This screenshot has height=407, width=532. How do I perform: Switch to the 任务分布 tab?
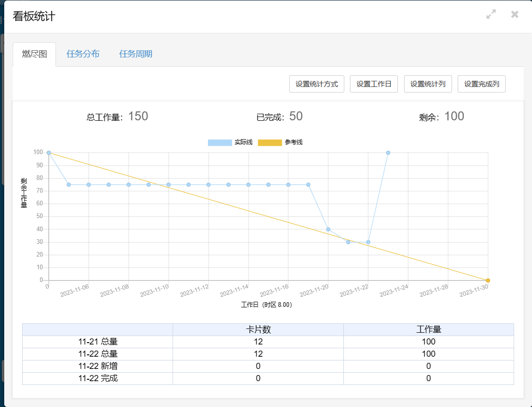pyautogui.click(x=83, y=54)
